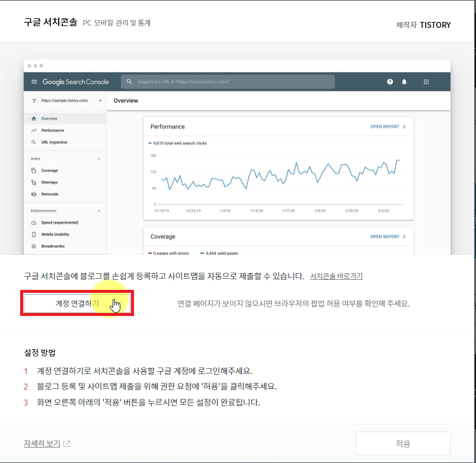Select Sitemaps in the sidebar

65,182
